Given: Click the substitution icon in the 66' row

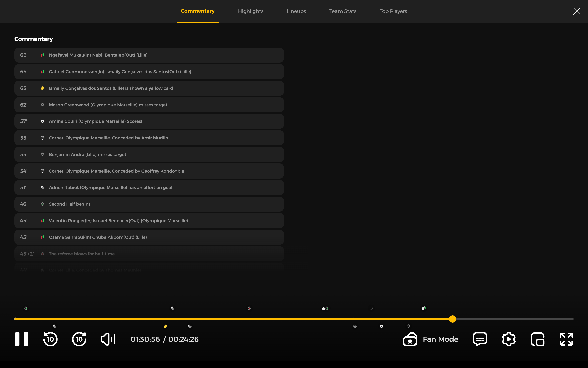Looking at the screenshot, I should tap(42, 55).
